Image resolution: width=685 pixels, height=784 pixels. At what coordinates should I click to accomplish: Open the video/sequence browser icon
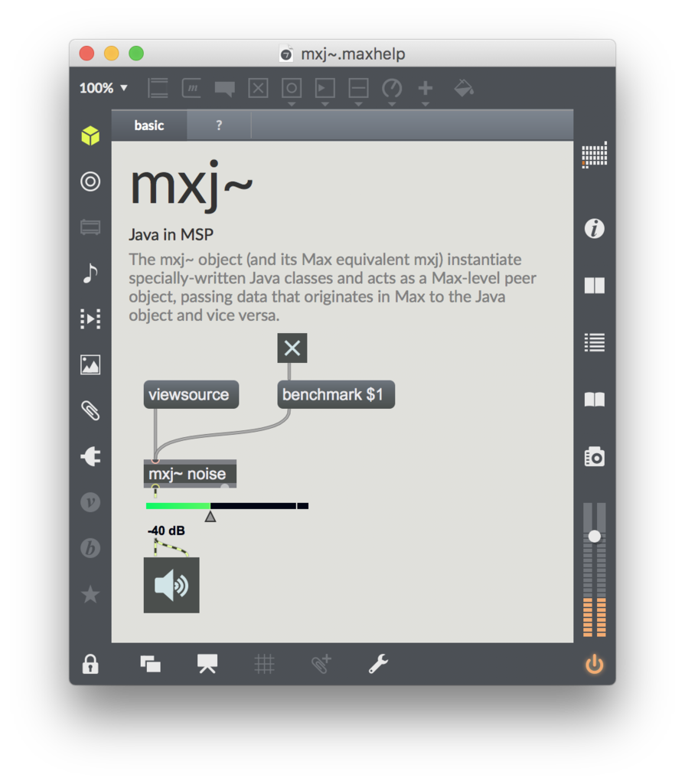90,318
